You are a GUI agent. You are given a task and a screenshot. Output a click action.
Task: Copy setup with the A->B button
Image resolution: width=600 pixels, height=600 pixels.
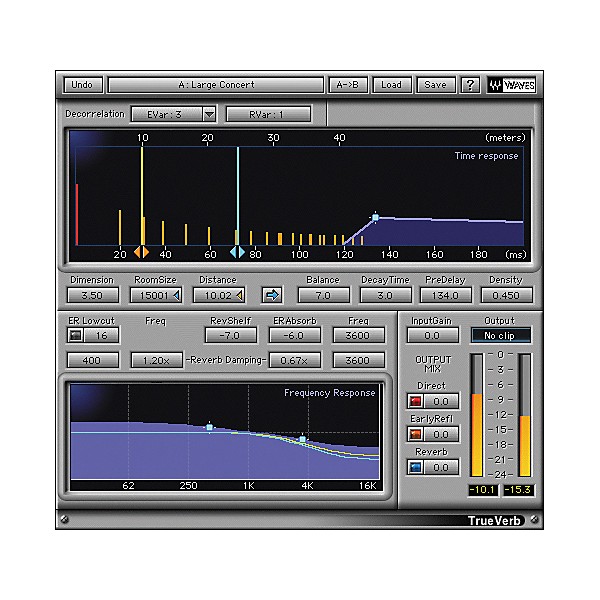(348, 85)
